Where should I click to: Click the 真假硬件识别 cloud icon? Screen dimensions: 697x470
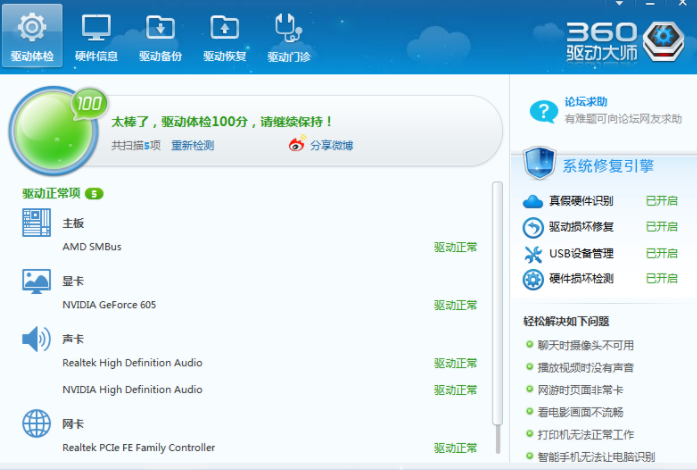pos(533,201)
